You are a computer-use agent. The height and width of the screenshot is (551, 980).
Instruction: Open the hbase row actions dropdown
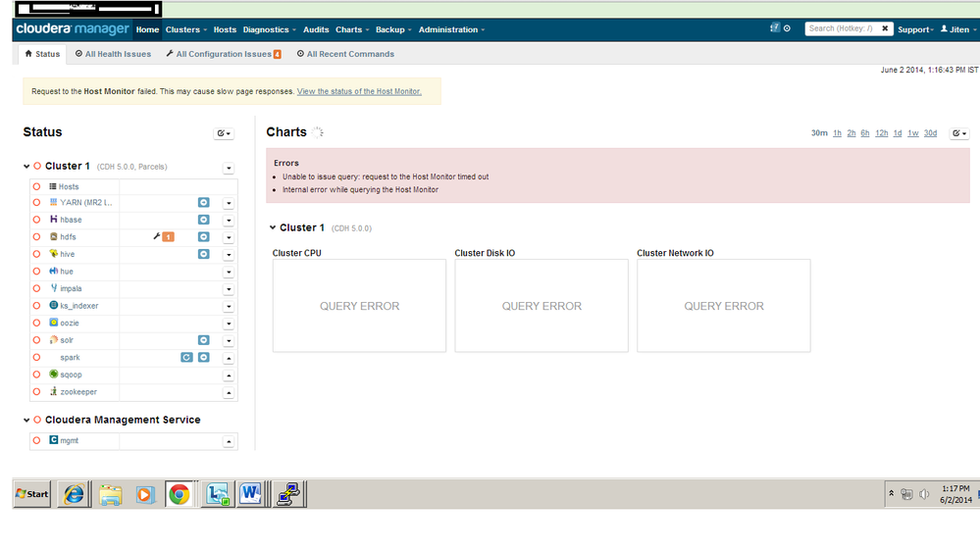coord(229,220)
